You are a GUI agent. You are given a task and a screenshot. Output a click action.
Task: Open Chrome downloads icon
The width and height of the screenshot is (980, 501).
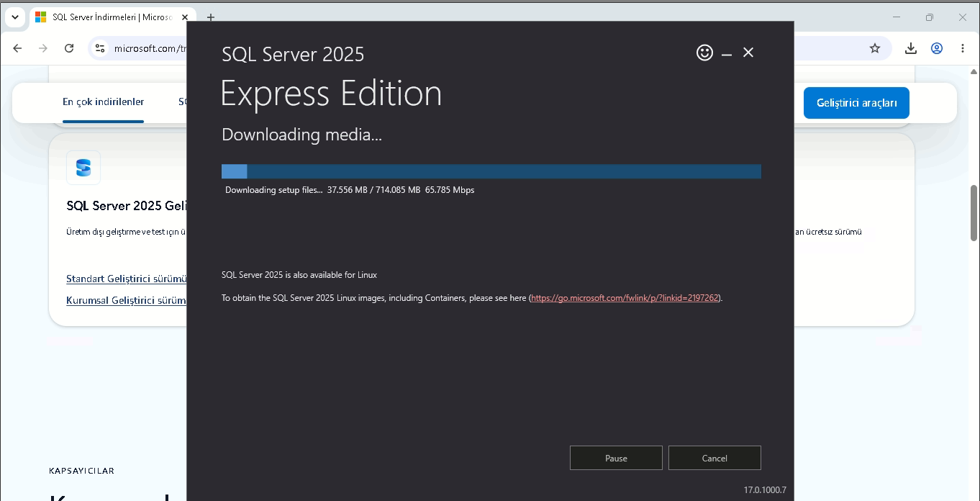(x=911, y=48)
